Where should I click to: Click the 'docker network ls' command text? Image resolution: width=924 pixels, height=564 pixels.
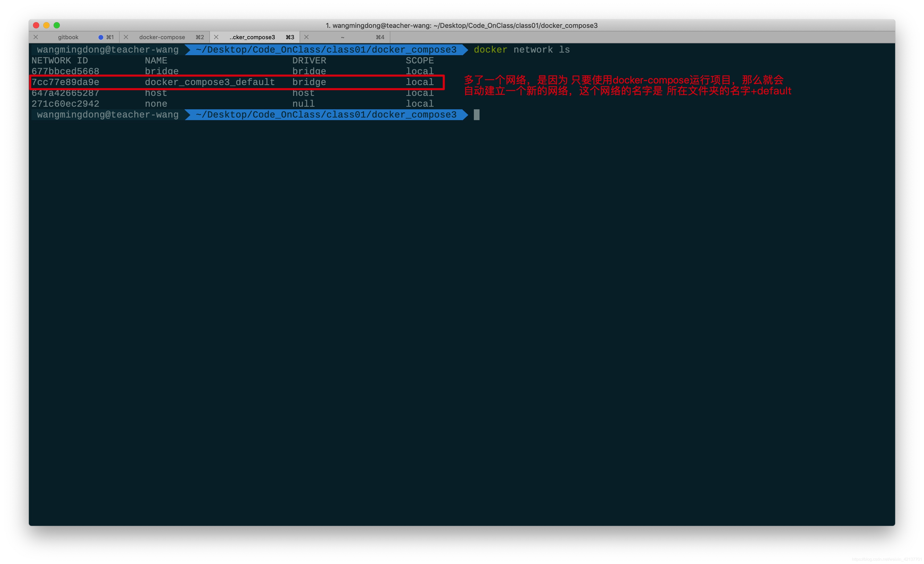point(522,49)
